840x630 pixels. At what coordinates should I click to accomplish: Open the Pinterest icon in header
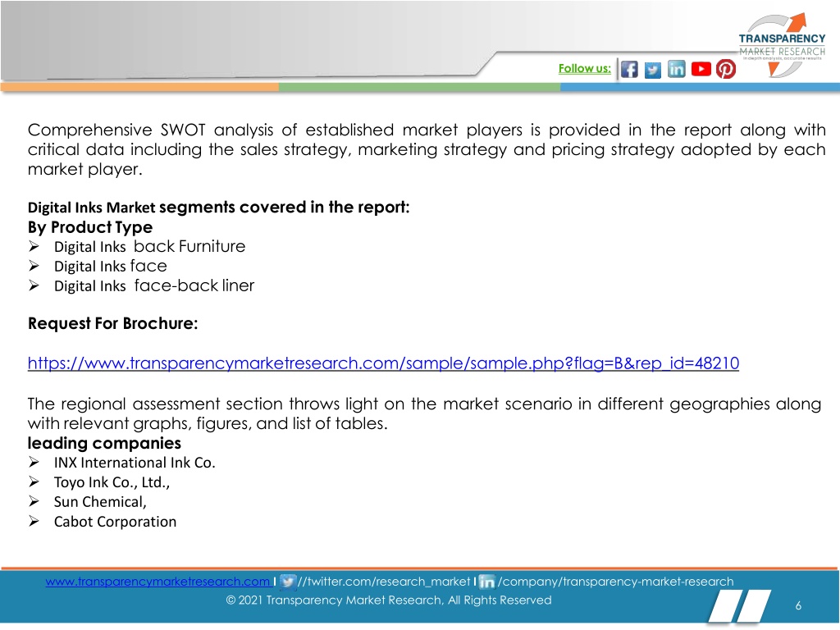[x=726, y=69]
